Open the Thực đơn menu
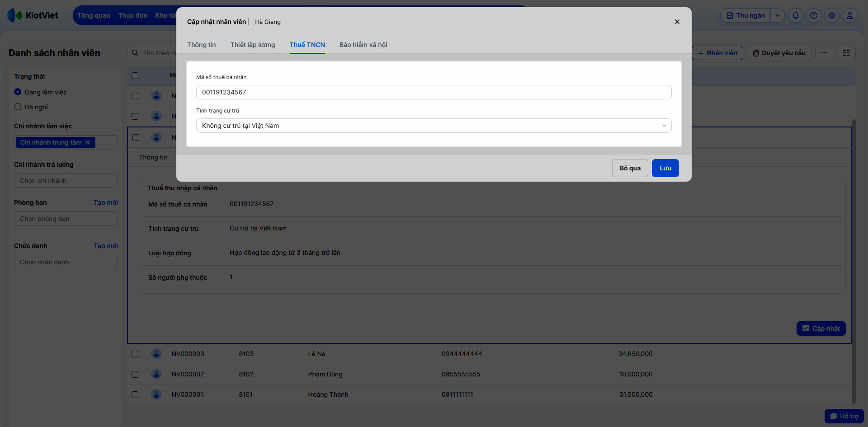The image size is (868, 427). point(133,15)
